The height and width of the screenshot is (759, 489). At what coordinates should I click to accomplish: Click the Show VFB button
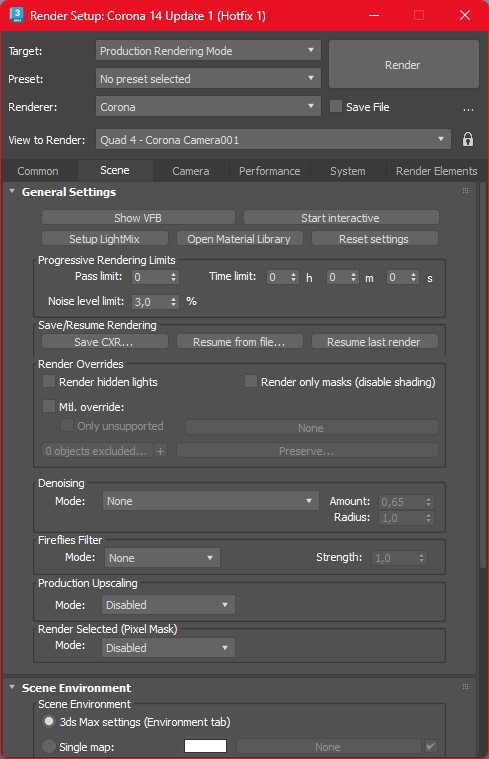pos(138,218)
